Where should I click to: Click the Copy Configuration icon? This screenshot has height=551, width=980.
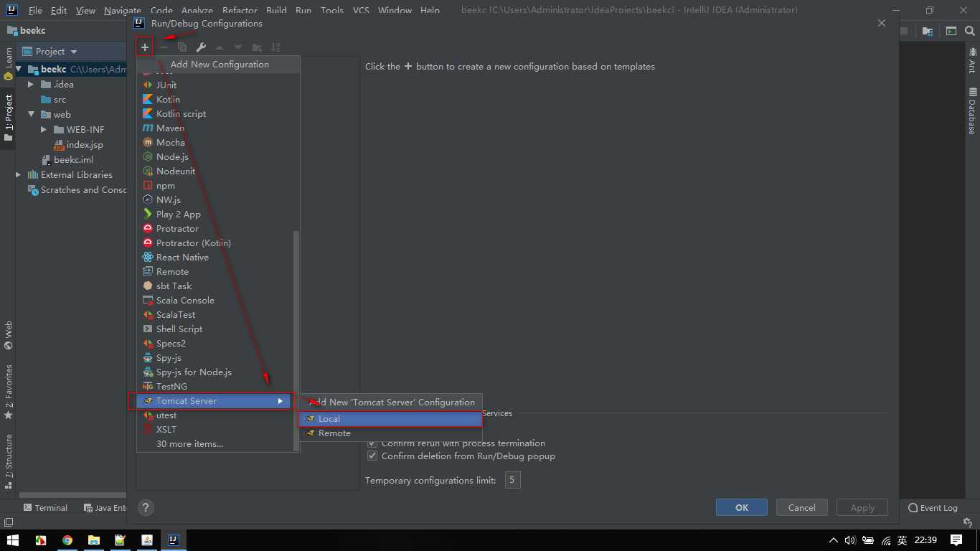[182, 47]
